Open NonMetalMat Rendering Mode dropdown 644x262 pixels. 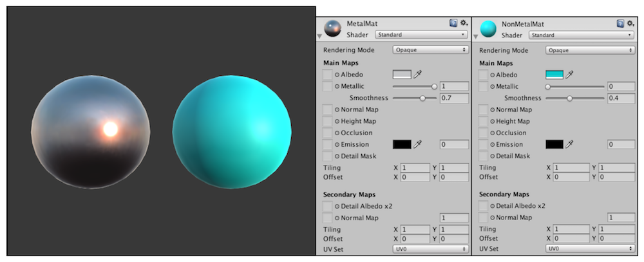point(590,50)
